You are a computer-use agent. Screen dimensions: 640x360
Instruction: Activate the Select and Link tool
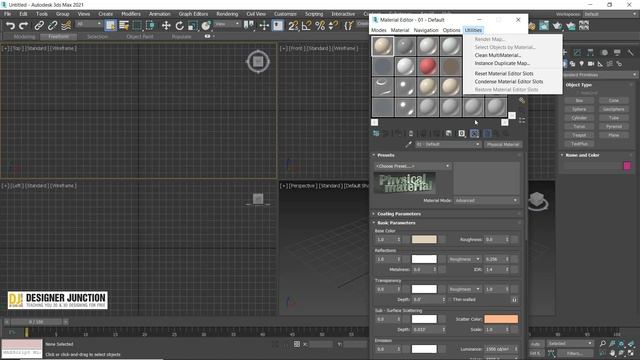[39, 26]
